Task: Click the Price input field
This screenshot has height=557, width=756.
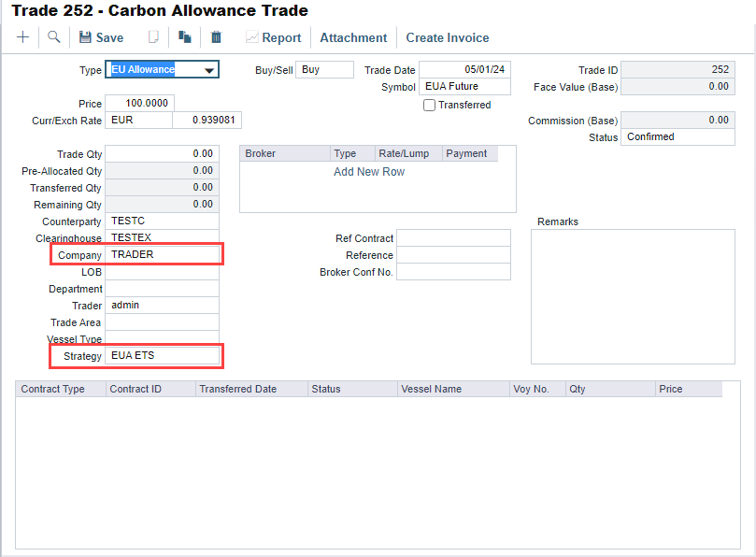Action: tap(139, 104)
